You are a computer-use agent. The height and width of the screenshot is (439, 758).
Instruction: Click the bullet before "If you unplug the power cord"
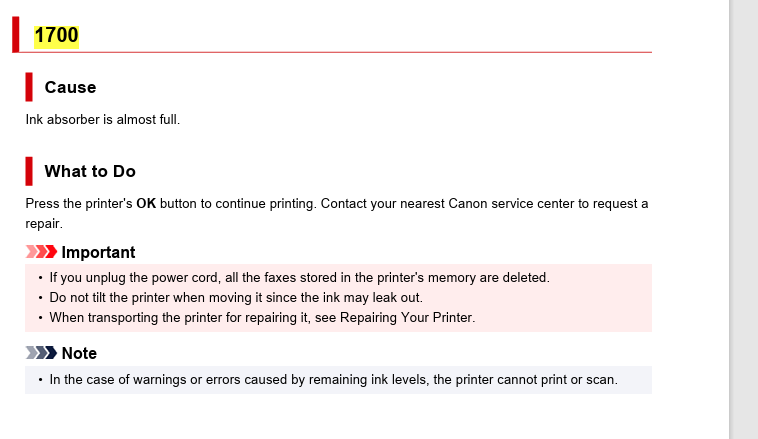(x=40, y=278)
